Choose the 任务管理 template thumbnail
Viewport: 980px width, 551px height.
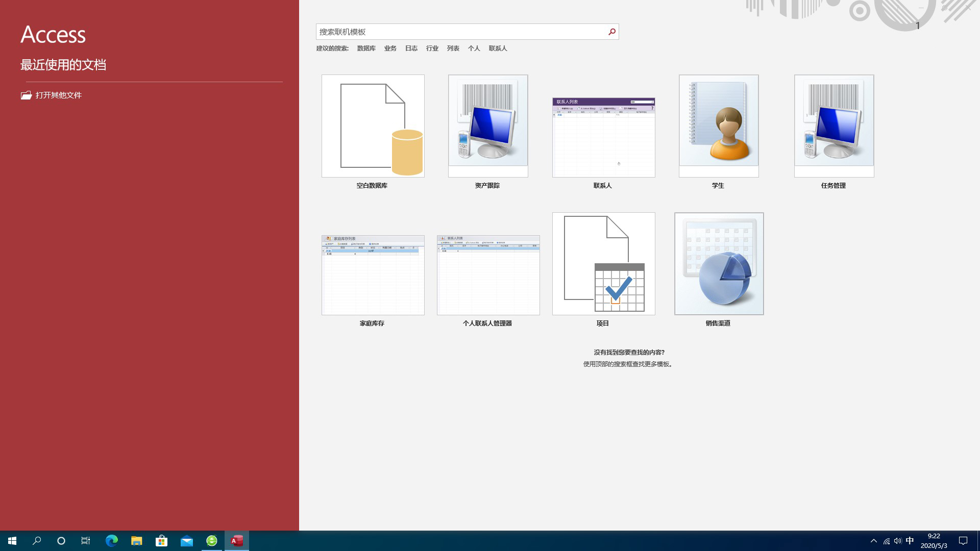coord(834,126)
